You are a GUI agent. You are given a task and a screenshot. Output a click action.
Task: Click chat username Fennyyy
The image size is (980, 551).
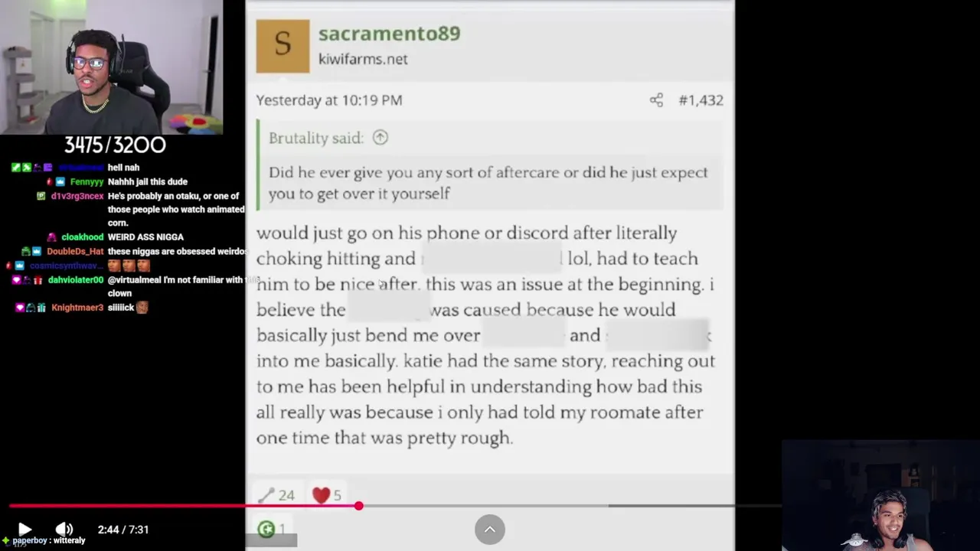coord(87,182)
